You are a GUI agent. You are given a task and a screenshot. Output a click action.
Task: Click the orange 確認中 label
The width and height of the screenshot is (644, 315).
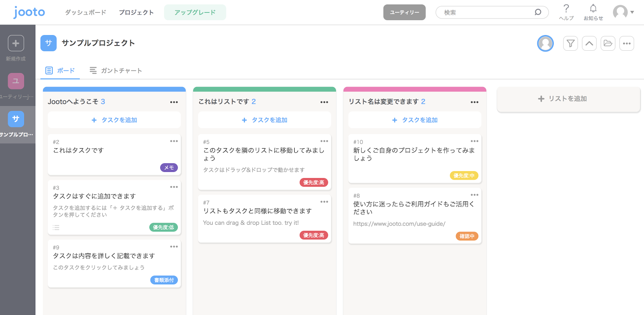467,236
